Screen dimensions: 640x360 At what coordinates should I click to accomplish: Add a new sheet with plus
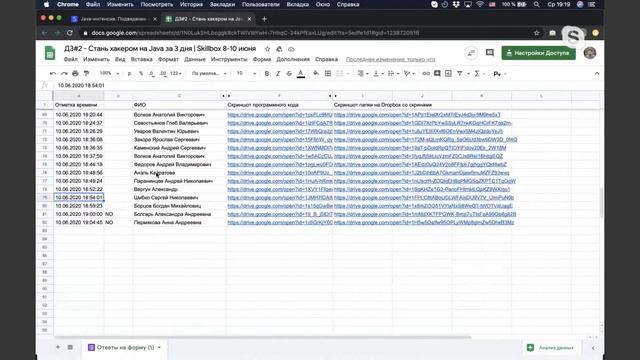pos(58,347)
